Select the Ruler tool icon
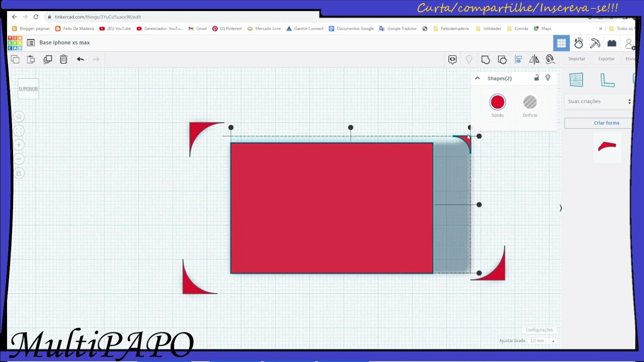Viewport: 644px width, 362px height. pyautogui.click(x=608, y=80)
